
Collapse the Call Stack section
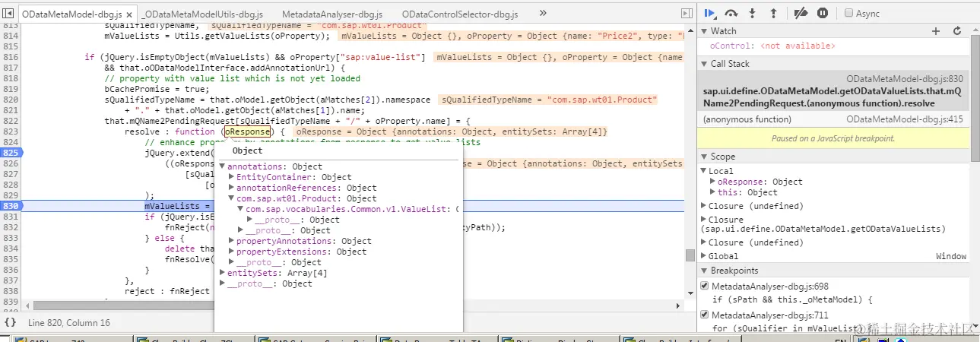click(704, 64)
